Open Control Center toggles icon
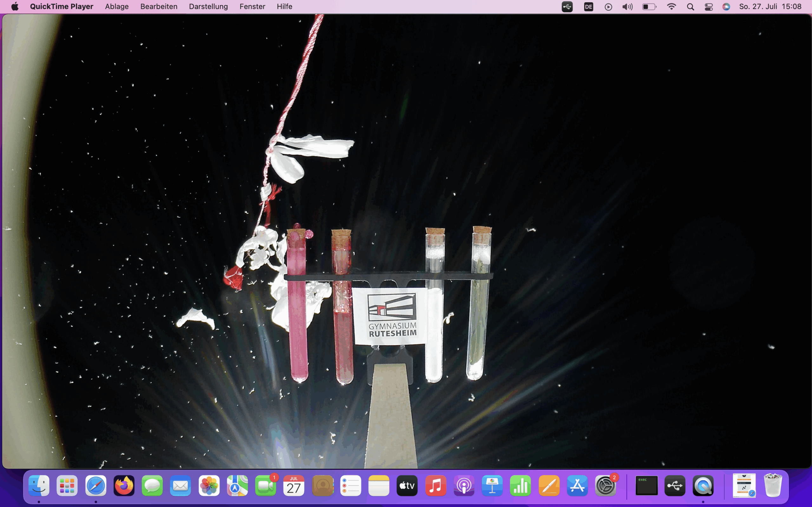 click(x=708, y=7)
